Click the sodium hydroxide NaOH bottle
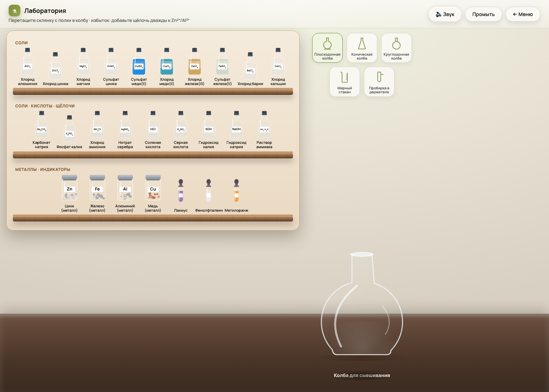 click(236, 125)
